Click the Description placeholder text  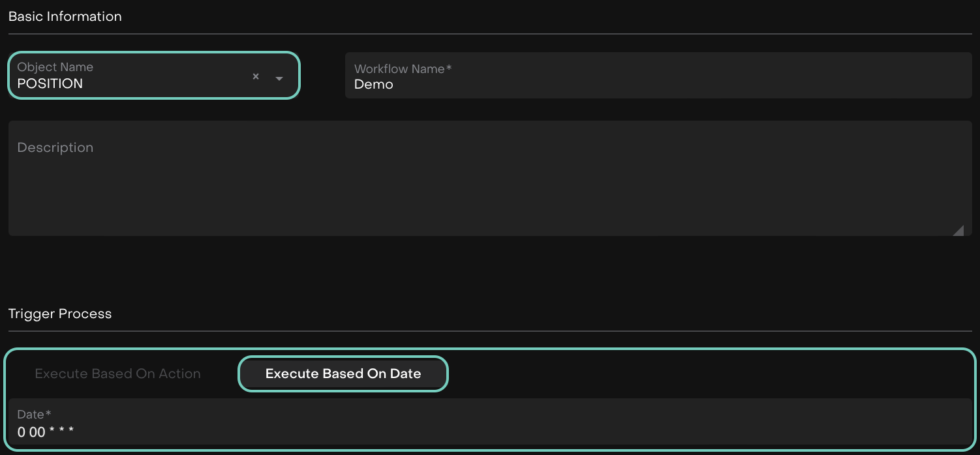point(55,147)
